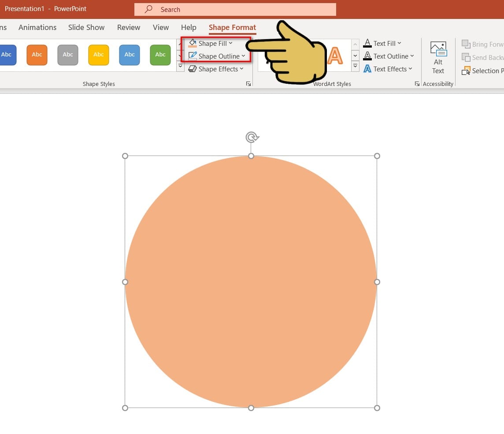The height and width of the screenshot is (434, 504).
Task: Expand the Shape Outline dropdown arrow
Action: coord(243,56)
